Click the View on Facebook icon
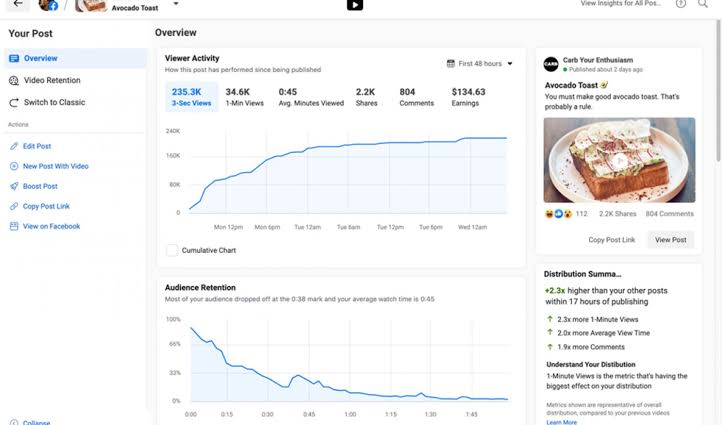The image size is (722, 425). click(14, 226)
